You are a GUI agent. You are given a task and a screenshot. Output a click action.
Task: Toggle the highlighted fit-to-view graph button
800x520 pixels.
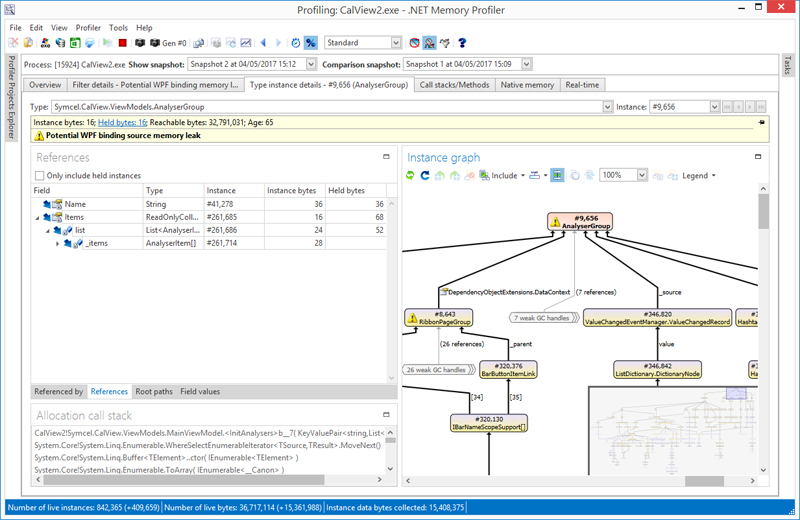pyautogui.click(x=557, y=176)
